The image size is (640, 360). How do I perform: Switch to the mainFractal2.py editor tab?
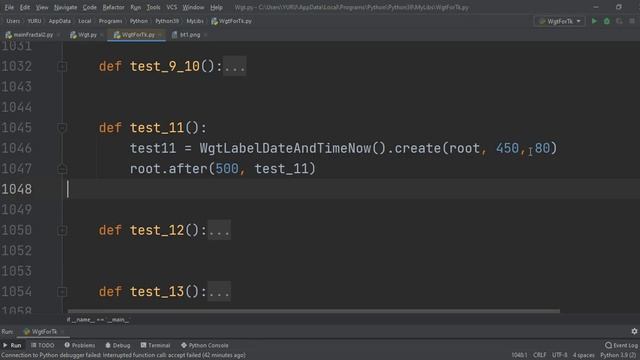click(29, 35)
